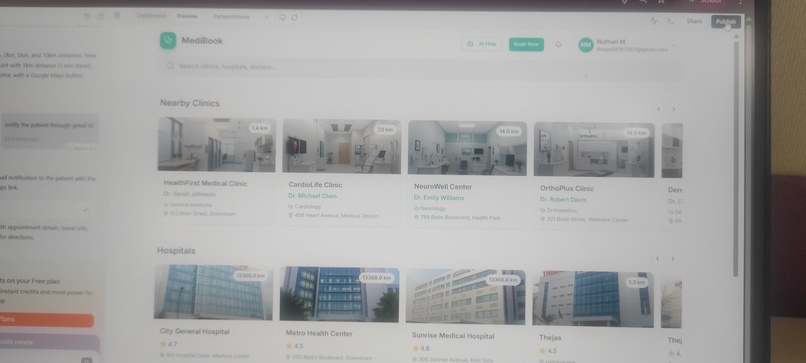Show previous Hospitals cards
Screen dimensions: 806x363
coord(657,259)
